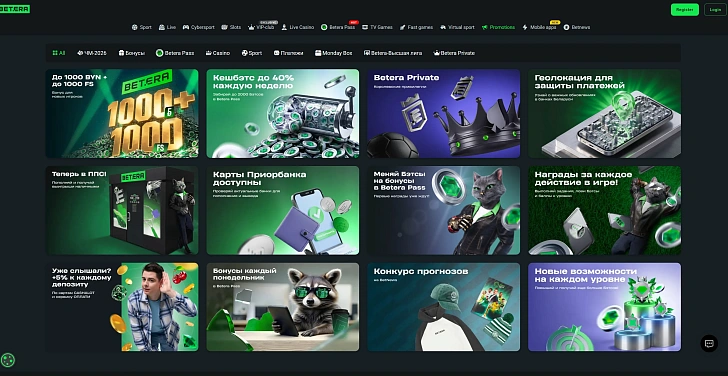Open Sport via its ball icon in top navigation
Image resolution: width=728 pixels, height=376 pixels.
coord(142,27)
